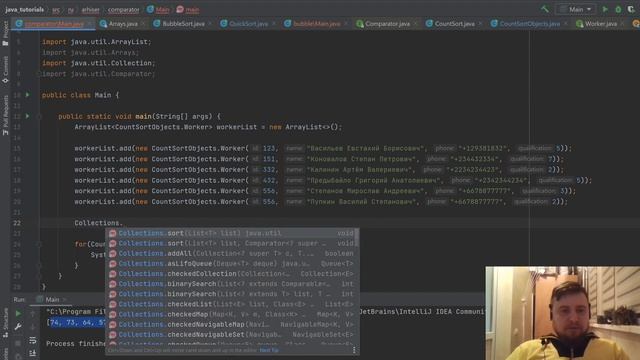Open the Commit tool window sidebar button
Viewport: 640px width, 360px height.
[5, 69]
